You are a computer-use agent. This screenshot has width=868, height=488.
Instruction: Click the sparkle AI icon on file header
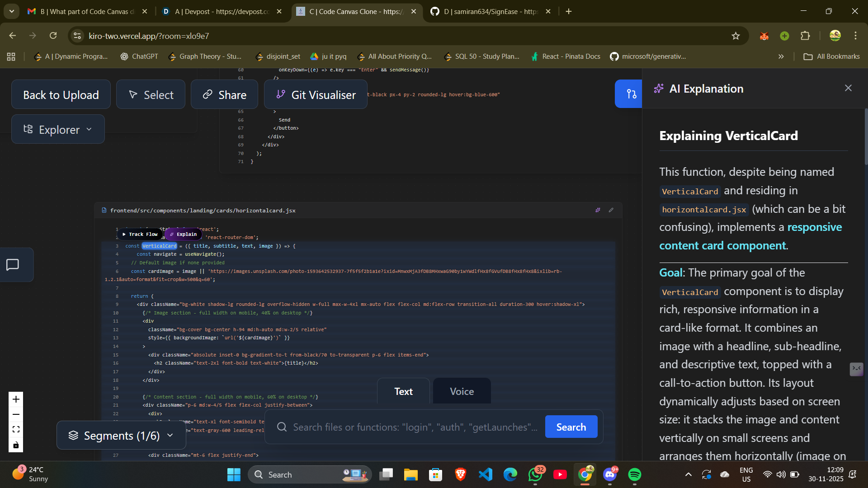coord(598,210)
